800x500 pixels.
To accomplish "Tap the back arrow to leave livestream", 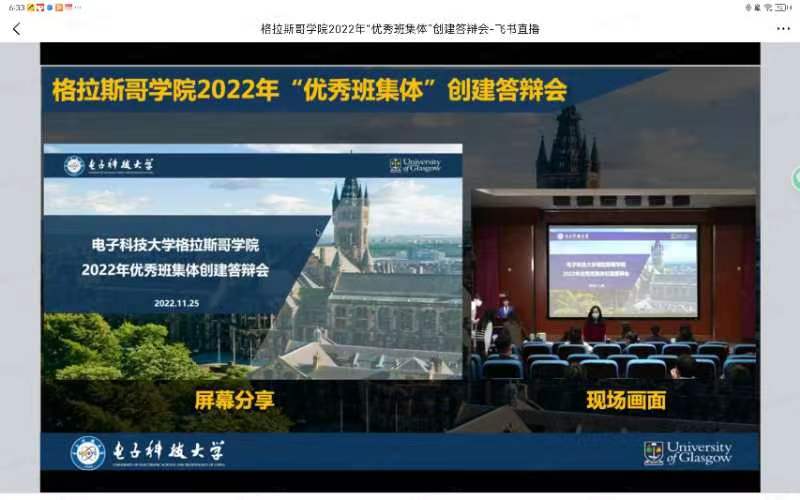I will (16, 29).
